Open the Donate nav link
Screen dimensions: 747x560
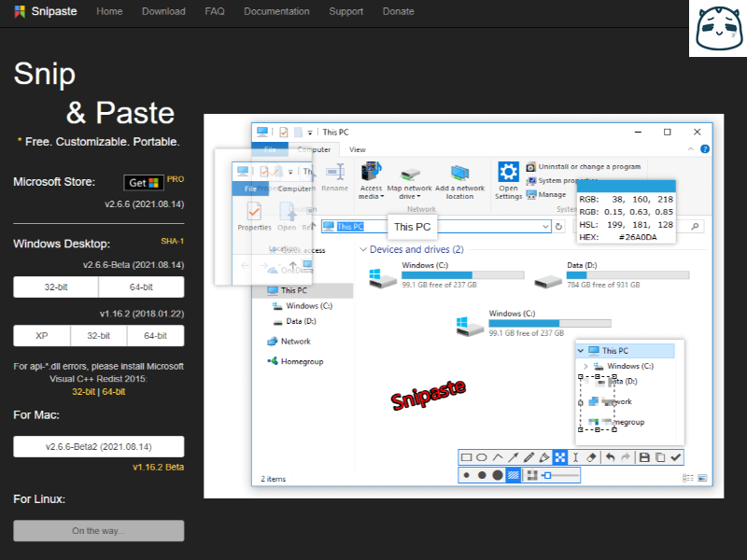[399, 11]
